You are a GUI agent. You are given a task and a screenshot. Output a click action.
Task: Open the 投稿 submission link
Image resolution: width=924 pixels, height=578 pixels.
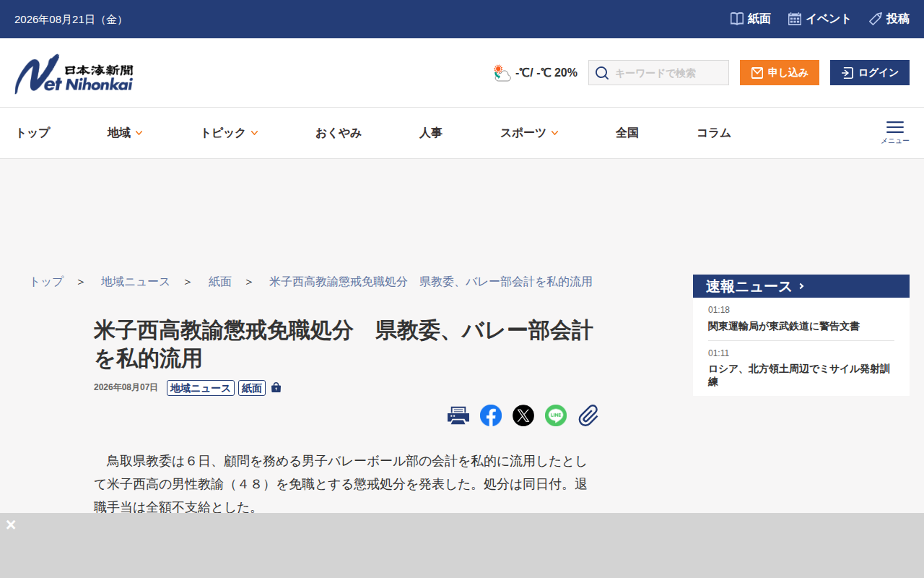tap(889, 19)
